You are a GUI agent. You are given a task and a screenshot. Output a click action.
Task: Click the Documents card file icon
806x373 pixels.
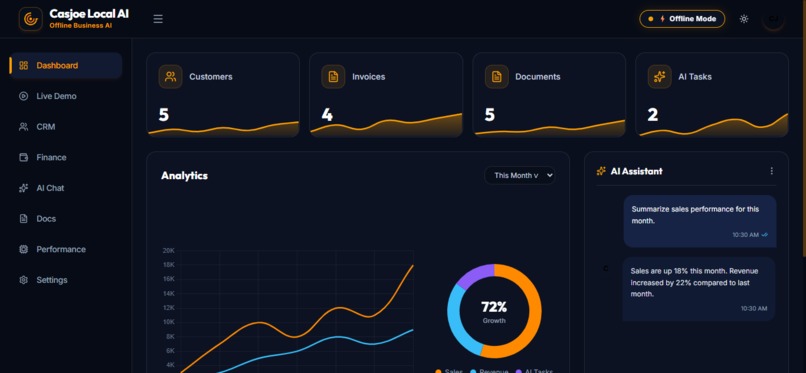(x=497, y=77)
